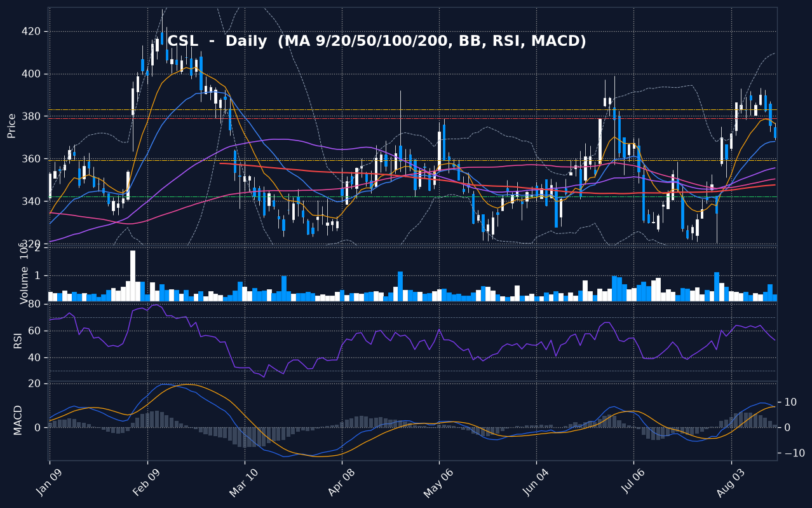Select the Volume axis label
Image resolution: width=812 pixels, height=508 pixels.
pos(24,273)
